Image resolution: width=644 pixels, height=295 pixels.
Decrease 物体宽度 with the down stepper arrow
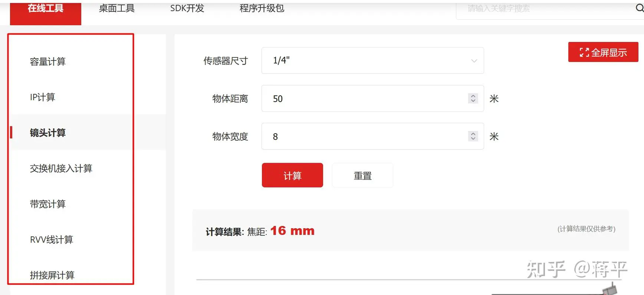pos(473,139)
